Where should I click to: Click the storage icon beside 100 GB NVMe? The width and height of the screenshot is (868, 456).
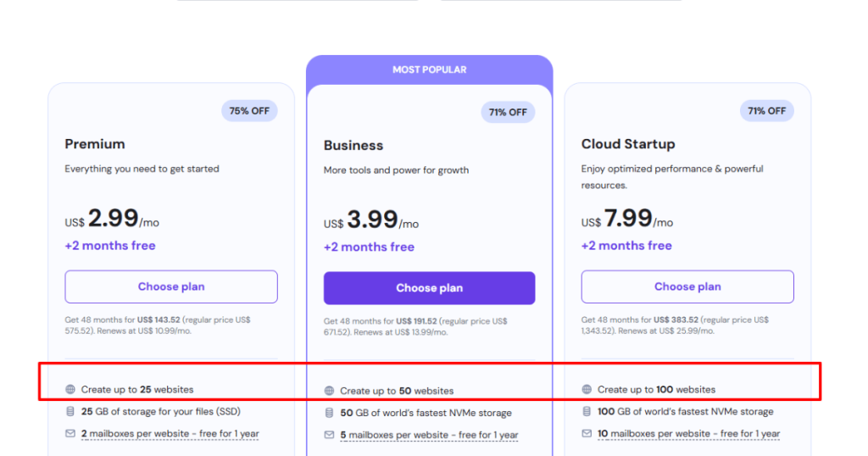point(587,412)
